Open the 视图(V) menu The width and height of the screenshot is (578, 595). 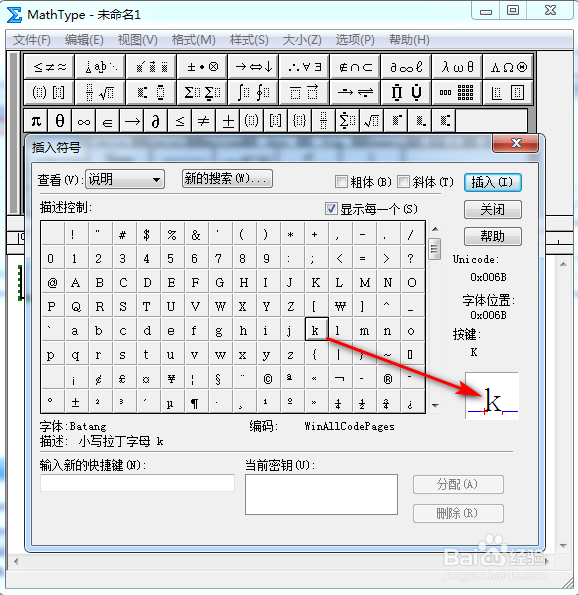[137, 40]
